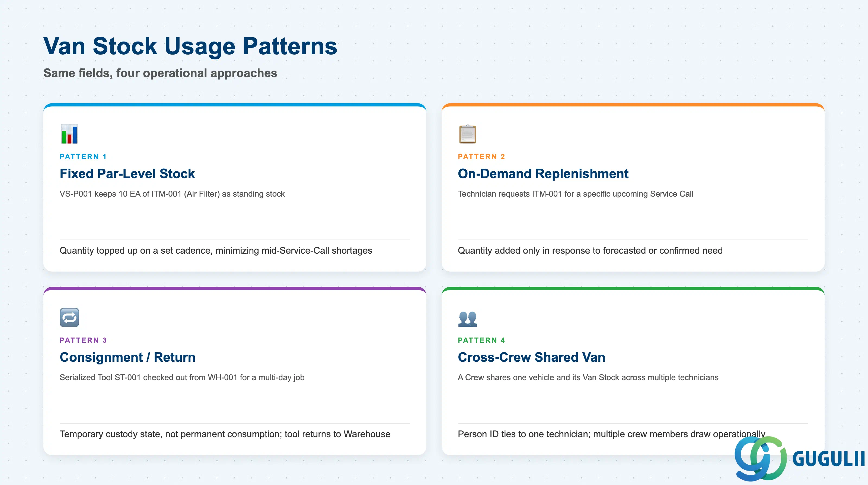Click the GUGULII brand name text
The height and width of the screenshot is (485, 868).
click(x=828, y=459)
